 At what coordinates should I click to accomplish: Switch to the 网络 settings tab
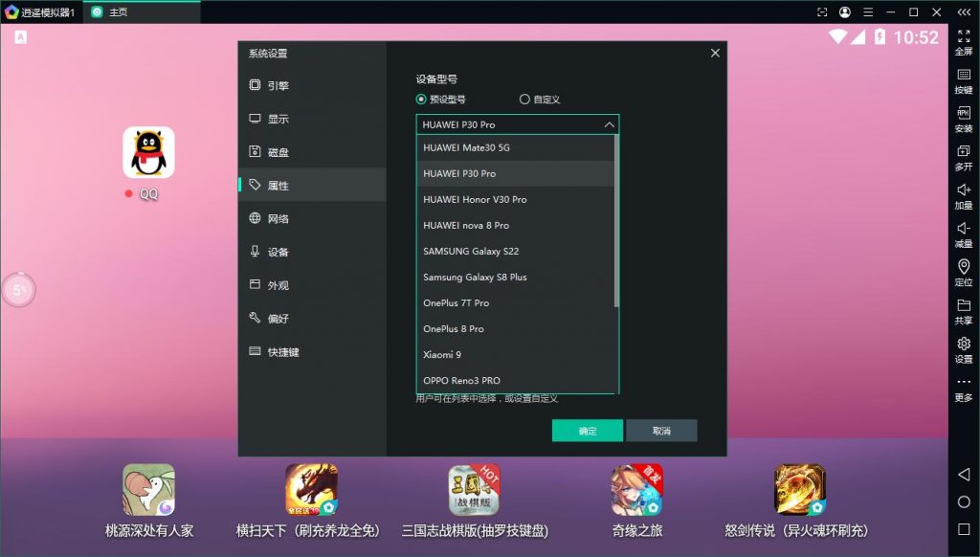(x=278, y=219)
